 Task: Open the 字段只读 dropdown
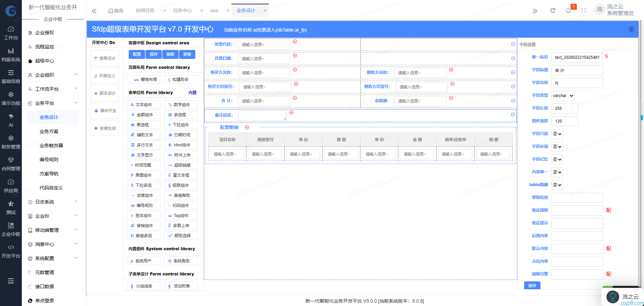click(557, 134)
